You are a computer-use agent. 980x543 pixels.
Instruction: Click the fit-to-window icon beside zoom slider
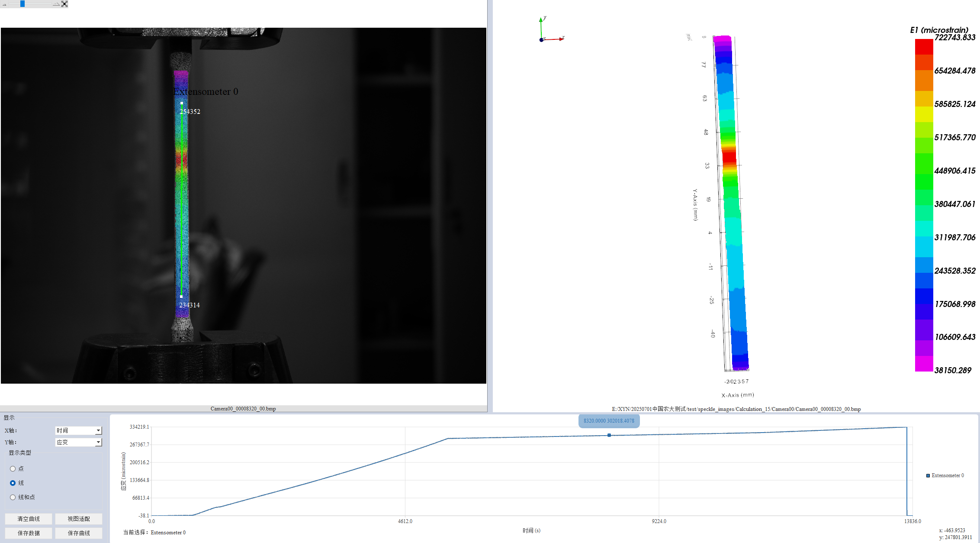click(64, 4)
